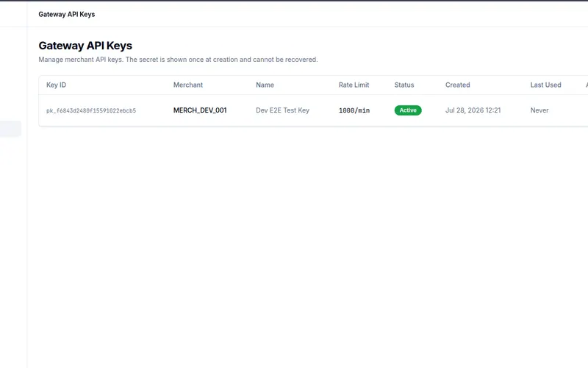Click the Created column header
The width and height of the screenshot is (588, 368).
[x=457, y=85]
